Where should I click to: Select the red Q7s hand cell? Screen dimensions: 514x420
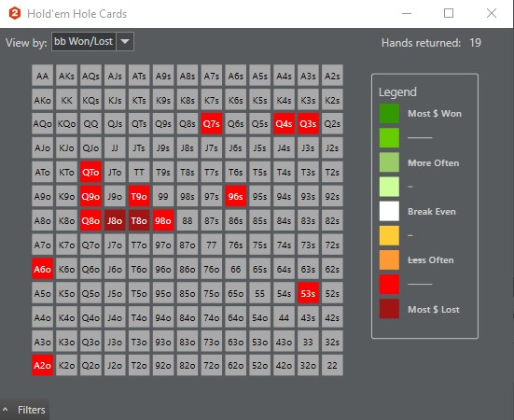pos(212,124)
